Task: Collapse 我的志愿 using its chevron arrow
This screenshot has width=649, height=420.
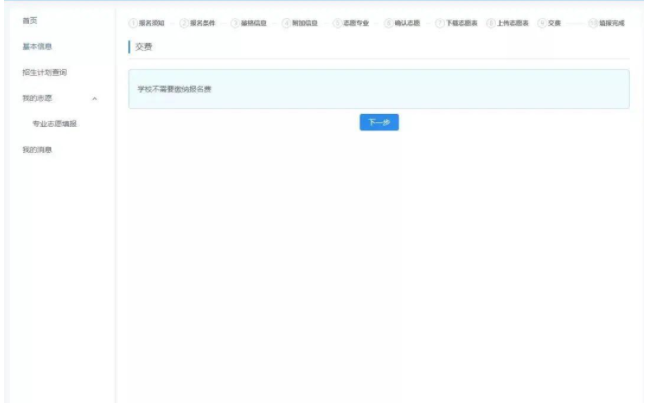Action: pos(94,98)
